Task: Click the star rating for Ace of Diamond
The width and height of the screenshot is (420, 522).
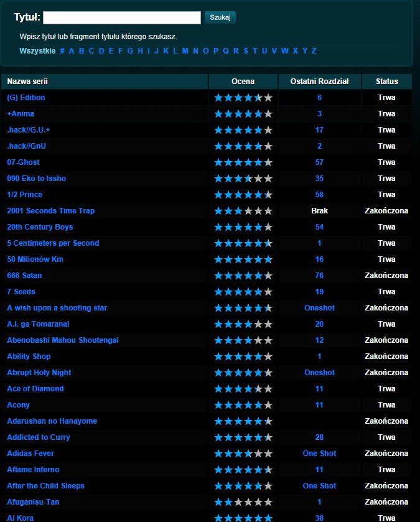Action: 243,389
